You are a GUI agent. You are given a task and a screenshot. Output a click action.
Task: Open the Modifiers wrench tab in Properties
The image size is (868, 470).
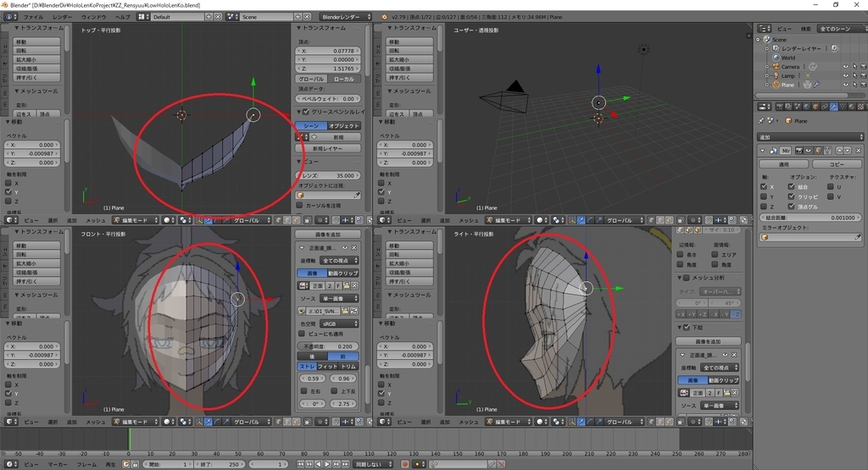(x=834, y=107)
